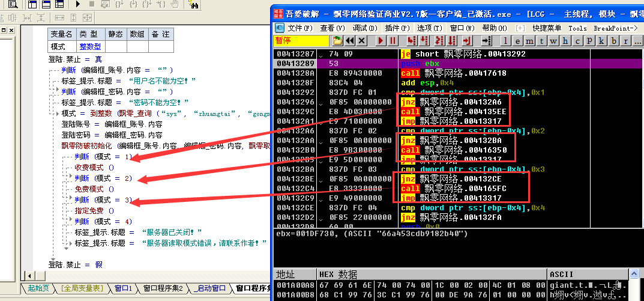Screen dimensions: 644x301
Task: Open CPU window with 'c' button
Action: [x=578, y=41]
